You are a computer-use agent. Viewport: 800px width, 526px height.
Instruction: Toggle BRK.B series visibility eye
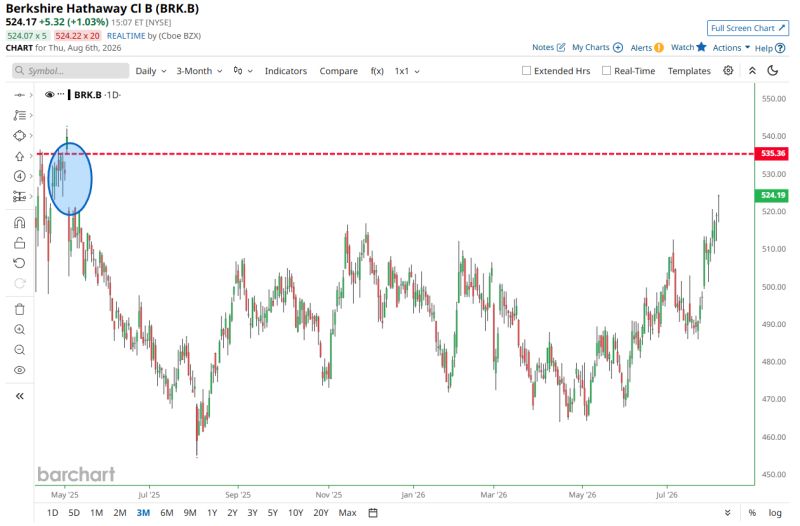49,94
